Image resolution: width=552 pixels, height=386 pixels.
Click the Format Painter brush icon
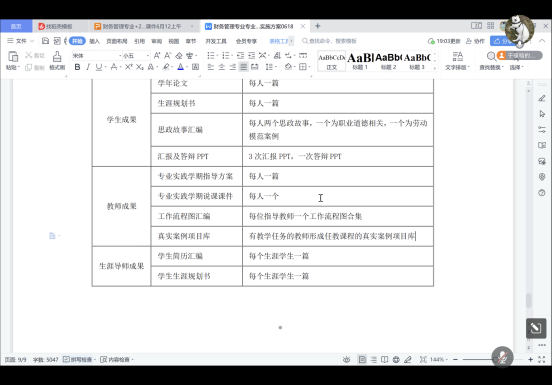pos(57,57)
